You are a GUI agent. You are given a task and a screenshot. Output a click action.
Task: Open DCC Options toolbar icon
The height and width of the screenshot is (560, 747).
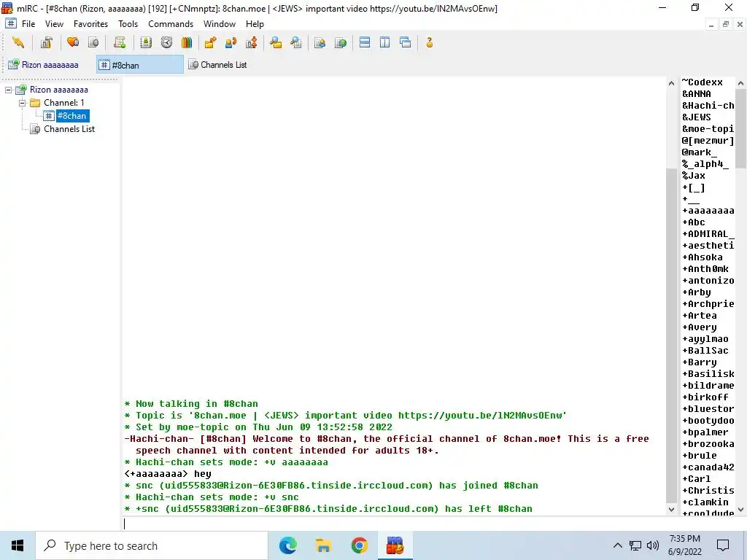pyautogui.click(x=252, y=42)
